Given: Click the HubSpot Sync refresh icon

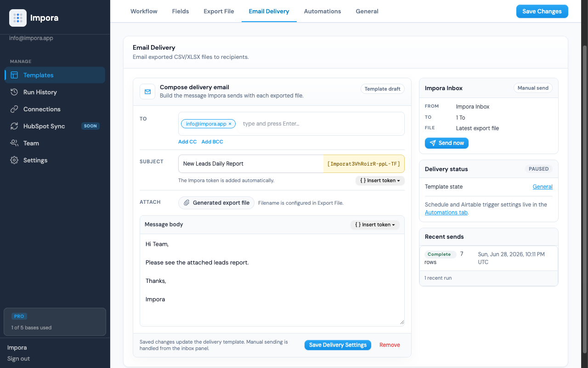Looking at the screenshot, I should [14, 126].
